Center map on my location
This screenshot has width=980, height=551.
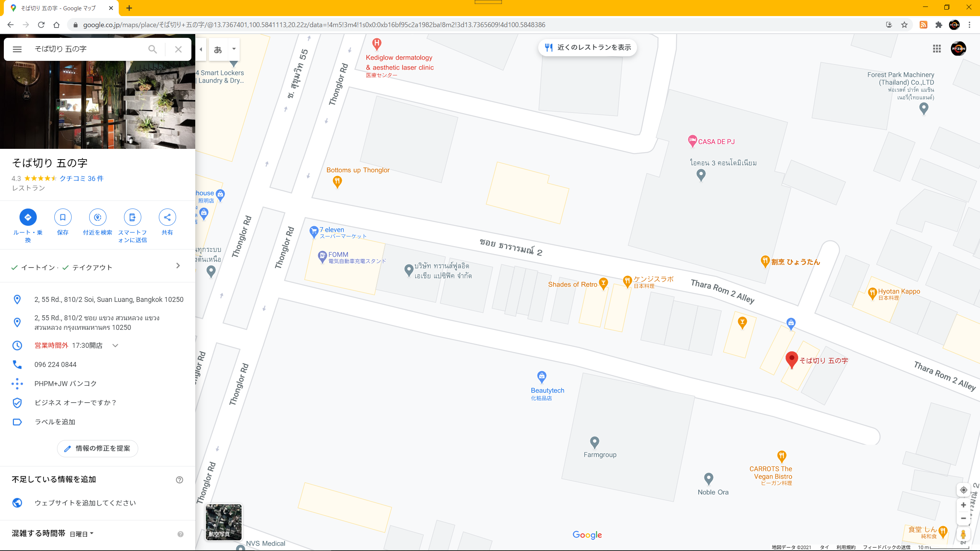pyautogui.click(x=964, y=490)
